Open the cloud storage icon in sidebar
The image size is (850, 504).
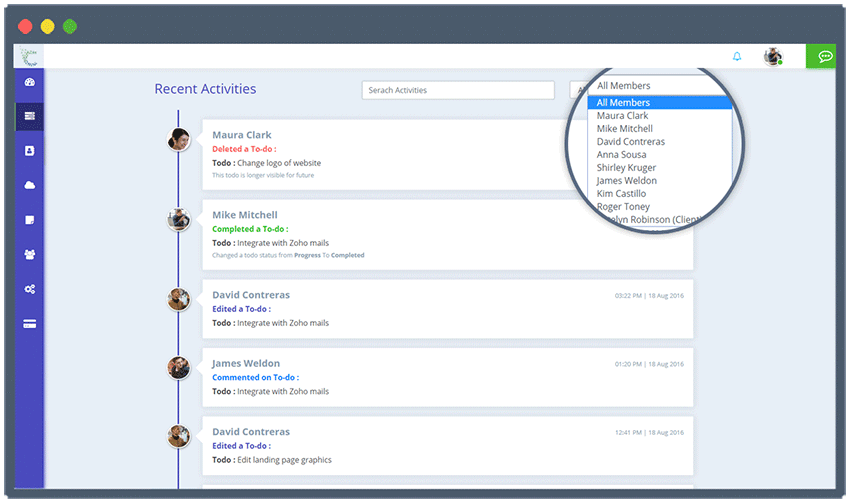coord(30,185)
